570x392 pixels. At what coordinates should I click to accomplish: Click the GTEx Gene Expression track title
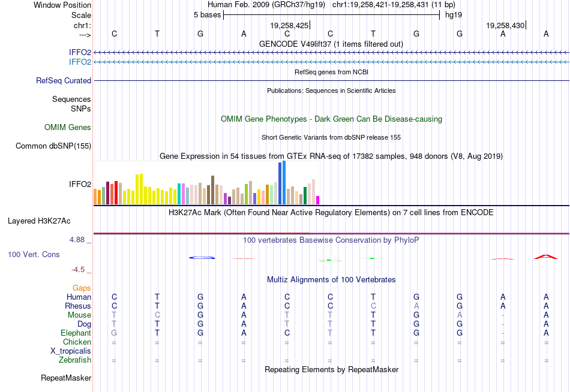coord(331,156)
